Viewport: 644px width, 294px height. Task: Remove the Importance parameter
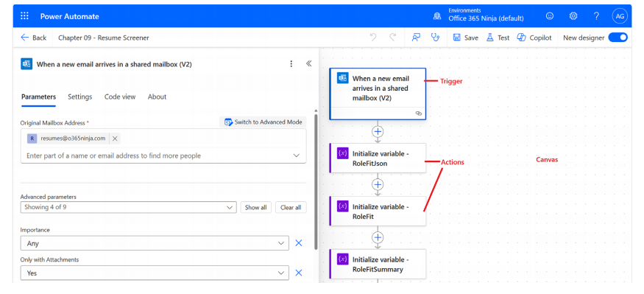pyautogui.click(x=299, y=243)
